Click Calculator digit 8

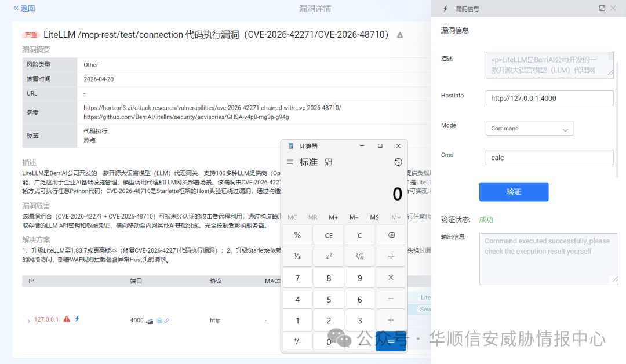[x=329, y=278]
